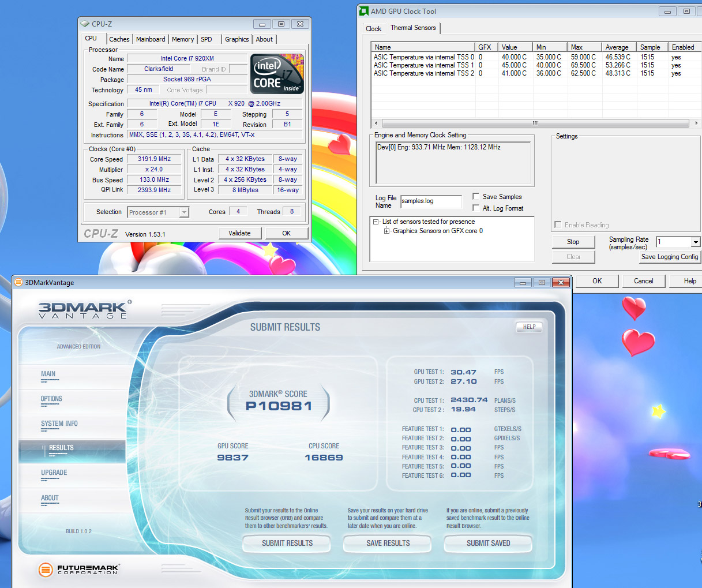
Task: Click the Core Speed value 3191.9 MHz
Action: click(x=154, y=159)
